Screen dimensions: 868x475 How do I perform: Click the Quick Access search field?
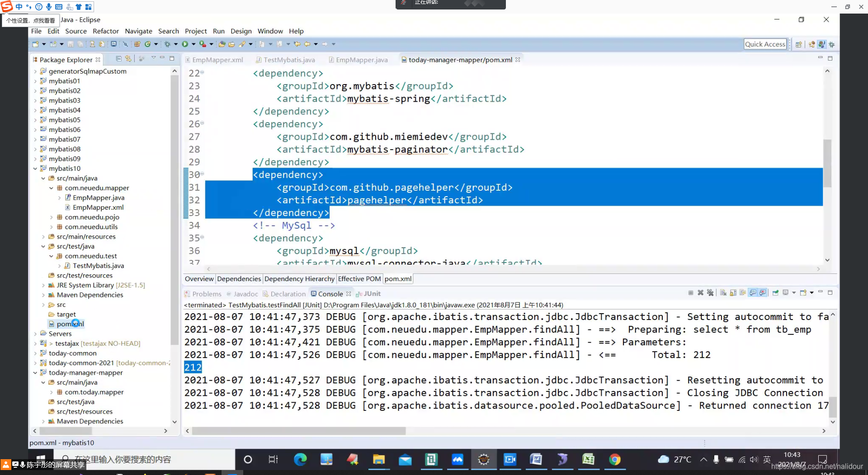click(x=765, y=44)
